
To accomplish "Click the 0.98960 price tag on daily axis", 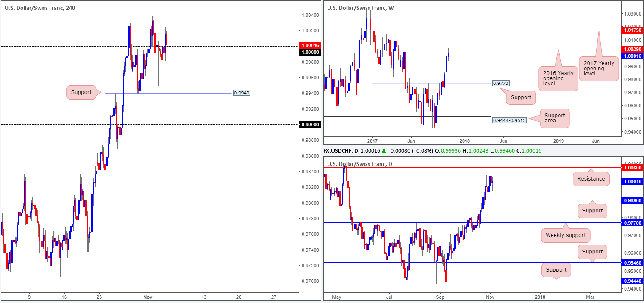I will pos(631,200).
